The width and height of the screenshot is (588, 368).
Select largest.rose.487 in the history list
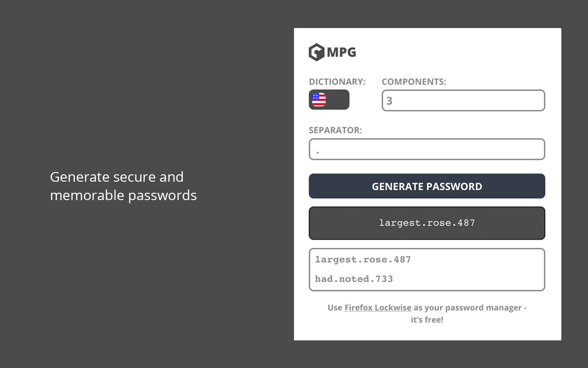tap(363, 259)
